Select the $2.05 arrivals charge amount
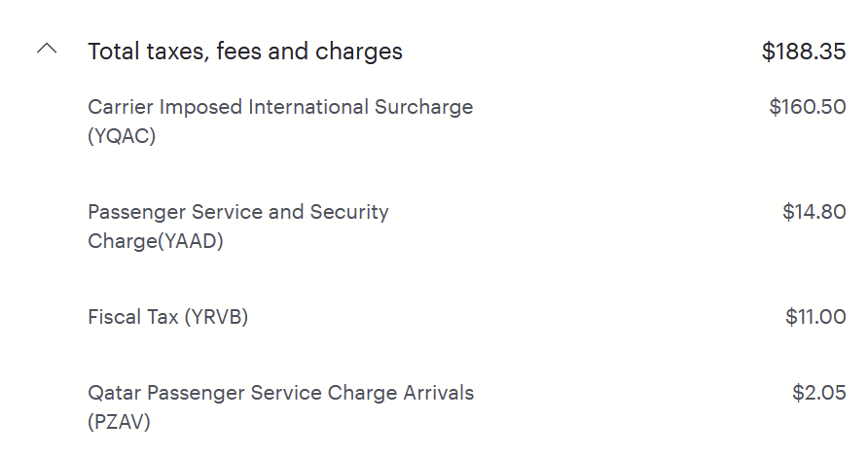This screenshot has height=456, width=868. pos(818,393)
